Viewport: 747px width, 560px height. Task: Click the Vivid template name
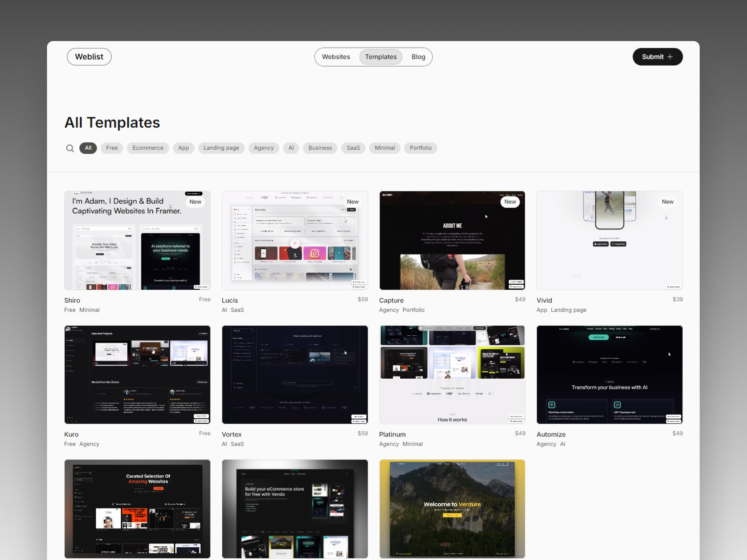(544, 300)
